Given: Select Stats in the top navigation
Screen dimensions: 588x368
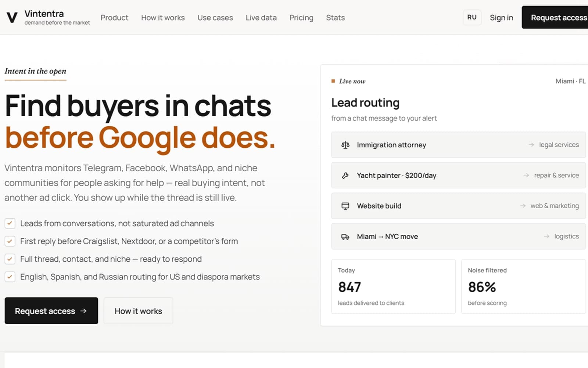Looking at the screenshot, I should pos(336,18).
